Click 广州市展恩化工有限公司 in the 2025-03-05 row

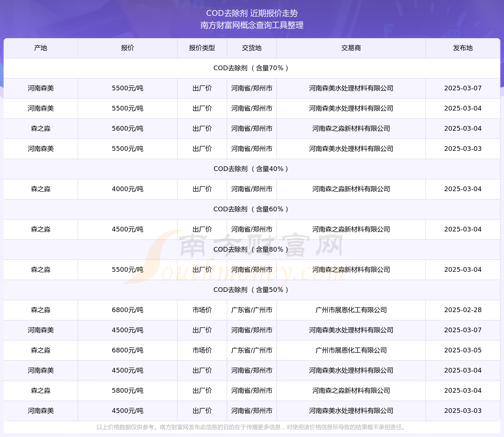(x=351, y=350)
